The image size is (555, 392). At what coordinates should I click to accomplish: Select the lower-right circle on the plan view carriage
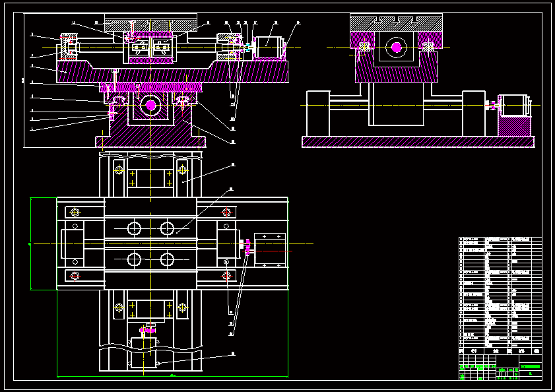[x=167, y=259]
